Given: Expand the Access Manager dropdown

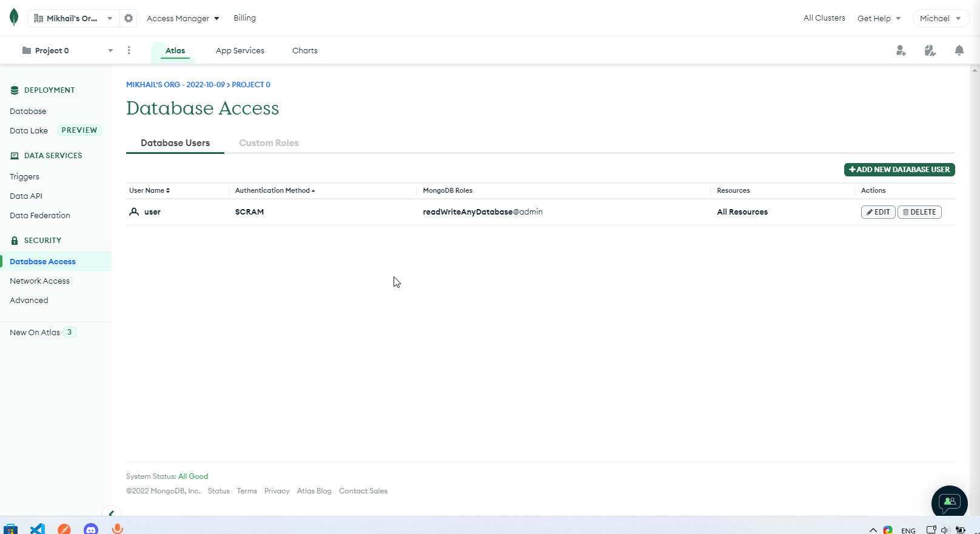Looking at the screenshot, I should point(183,18).
